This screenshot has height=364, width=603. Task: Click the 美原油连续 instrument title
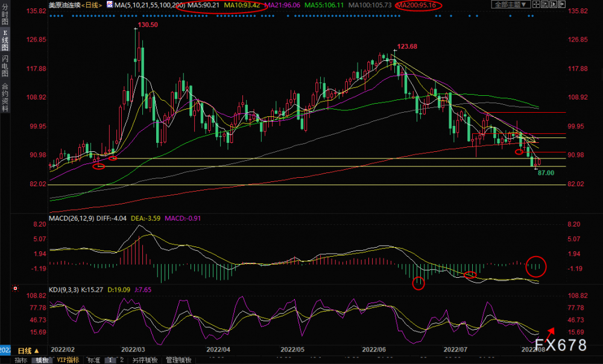click(65, 5)
